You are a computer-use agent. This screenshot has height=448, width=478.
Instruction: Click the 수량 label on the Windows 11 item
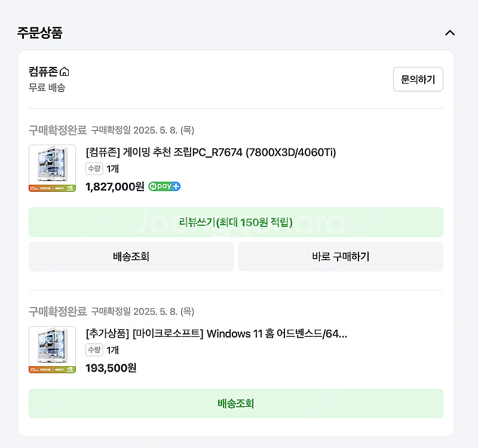click(x=94, y=350)
